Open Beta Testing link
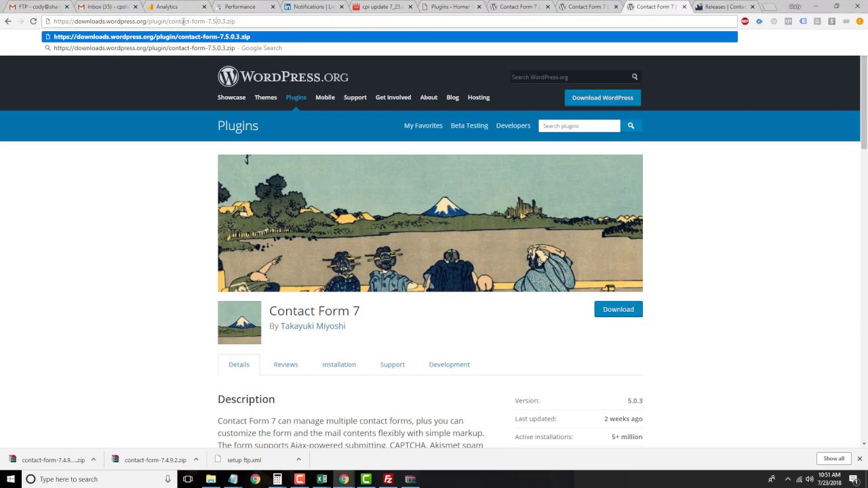Screen dimensions: 868x488 click(x=469, y=125)
